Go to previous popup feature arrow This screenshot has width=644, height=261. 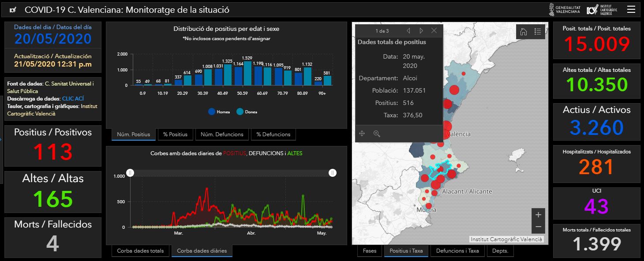[408, 31]
